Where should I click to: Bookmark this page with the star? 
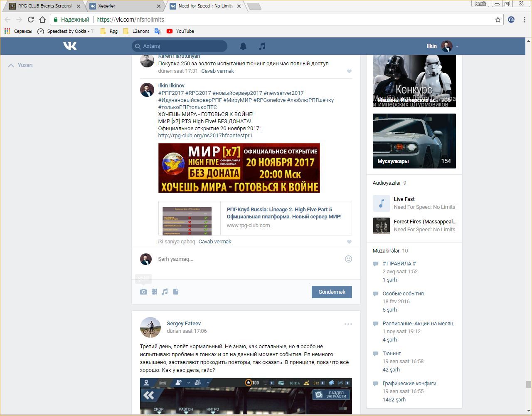coord(498,20)
